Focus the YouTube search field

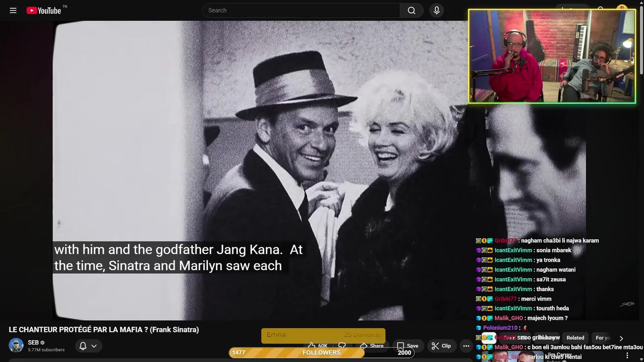[x=301, y=11]
